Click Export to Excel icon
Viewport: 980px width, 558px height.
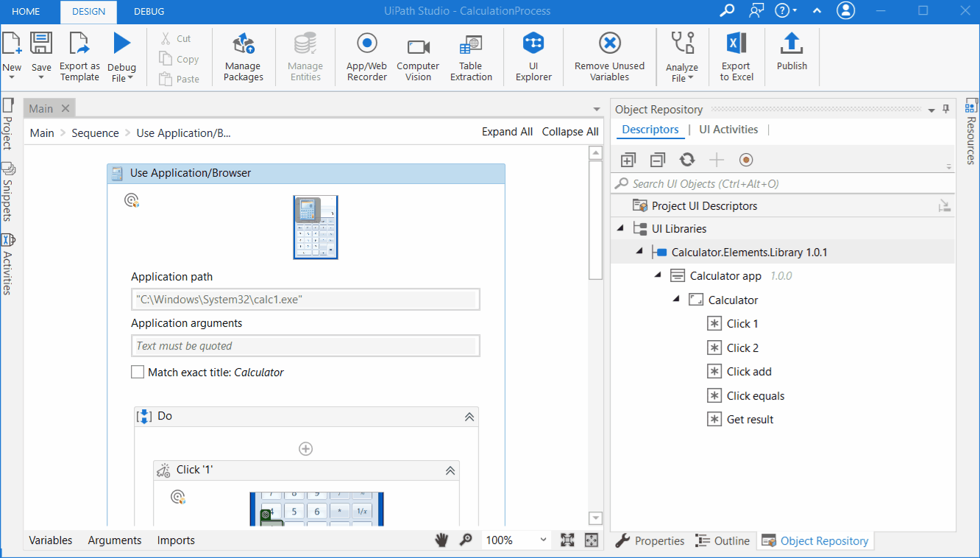[x=736, y=44]
